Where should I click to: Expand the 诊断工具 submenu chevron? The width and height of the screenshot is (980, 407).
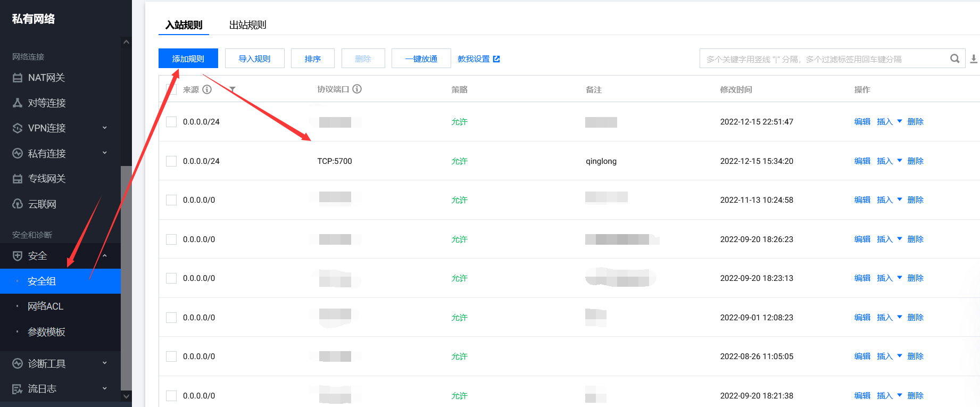click(105, 363)
